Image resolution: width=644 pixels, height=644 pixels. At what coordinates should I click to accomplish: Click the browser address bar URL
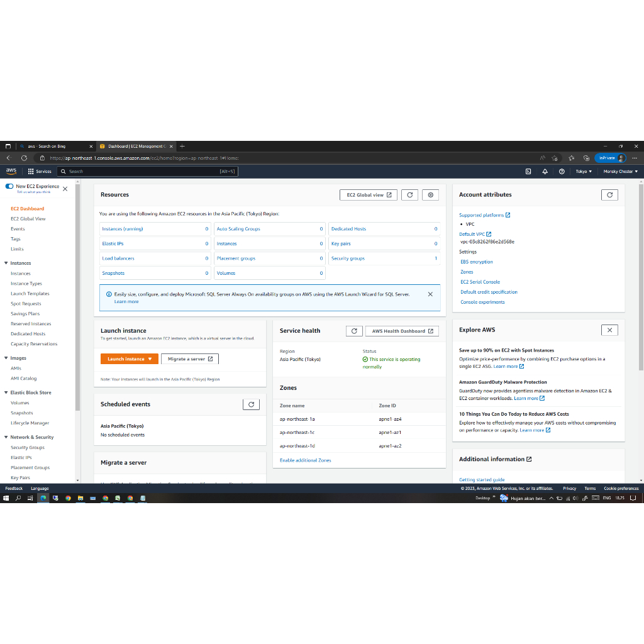[x=144, y=158]
